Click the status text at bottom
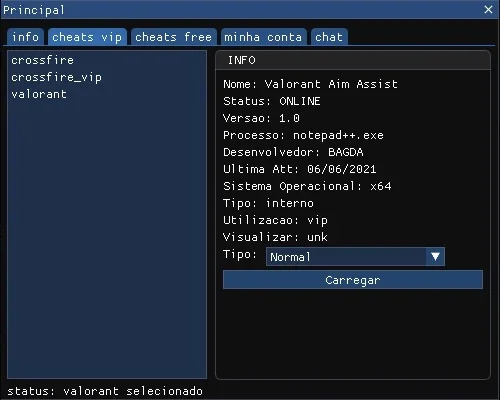This screenshot has width=500, height=400. click(105, 391)
